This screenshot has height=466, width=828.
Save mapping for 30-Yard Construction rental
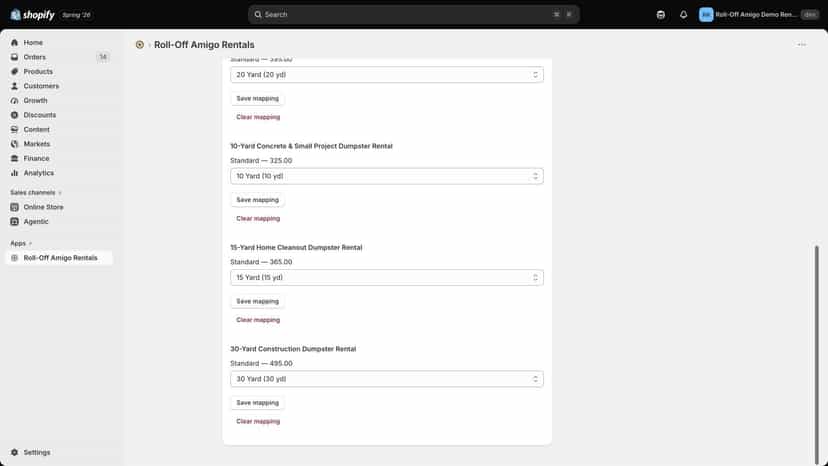[257, 403]
